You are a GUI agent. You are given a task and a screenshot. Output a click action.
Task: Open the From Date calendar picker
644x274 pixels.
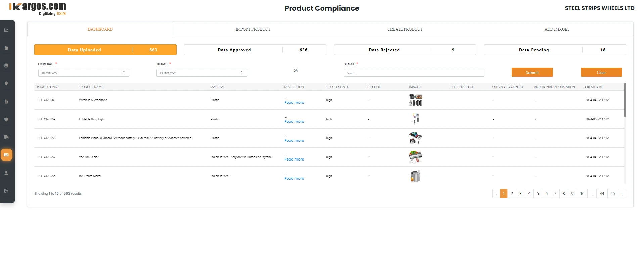(124, 73)
